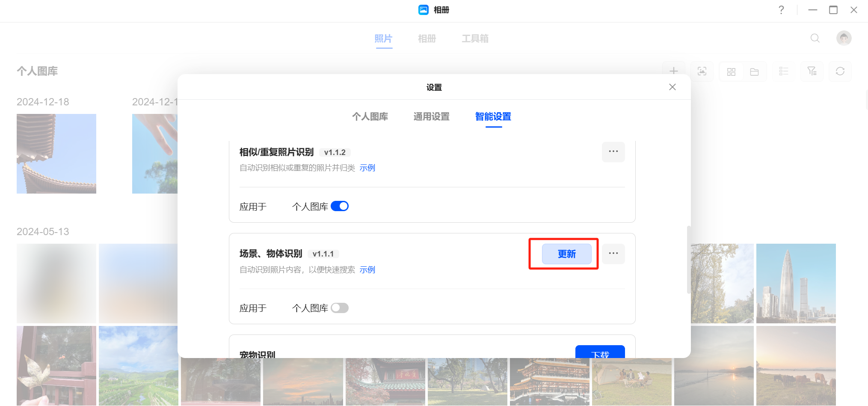Switch to 通用设置 tab
Viewport: 868px width, 406px height.
pyautogui.click(x=432, y=116)
